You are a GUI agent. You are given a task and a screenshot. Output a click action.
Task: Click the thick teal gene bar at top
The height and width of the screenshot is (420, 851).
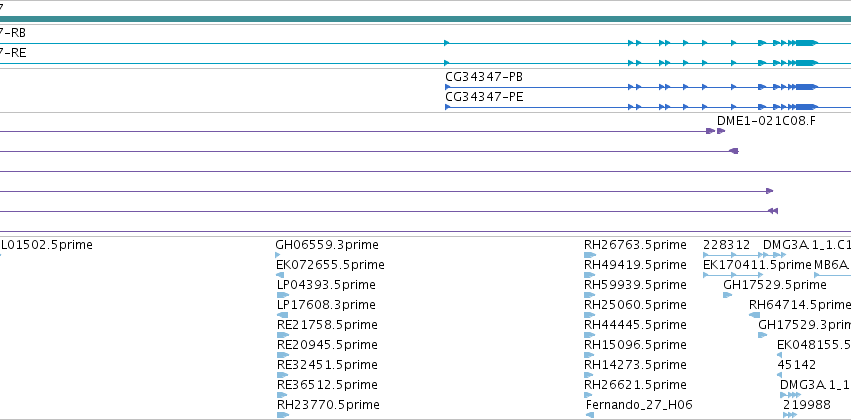[426, 20]
